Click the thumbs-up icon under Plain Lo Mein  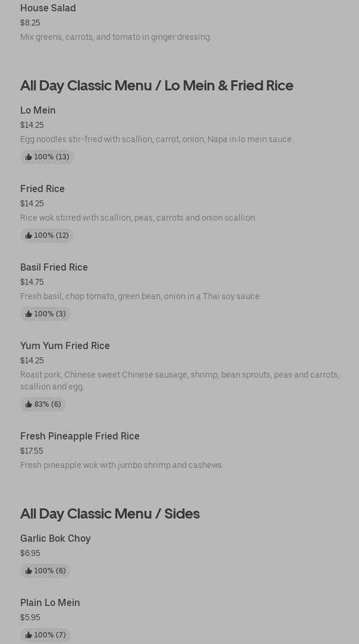29,634
